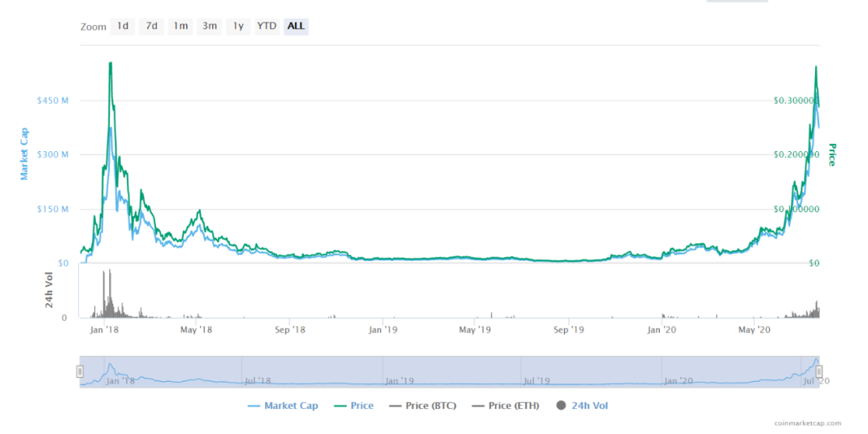Select the 1m zoom range
Viewport: 868px width, 434px height.
180,26
